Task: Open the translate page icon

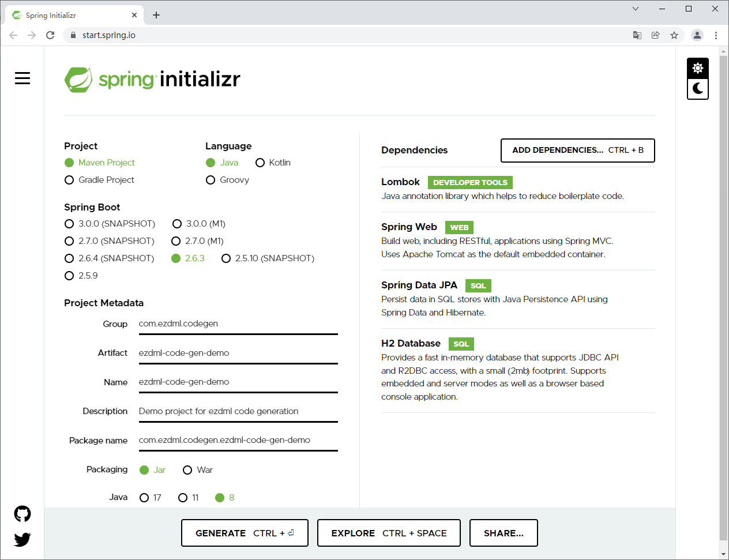Action: pos(637,35)
